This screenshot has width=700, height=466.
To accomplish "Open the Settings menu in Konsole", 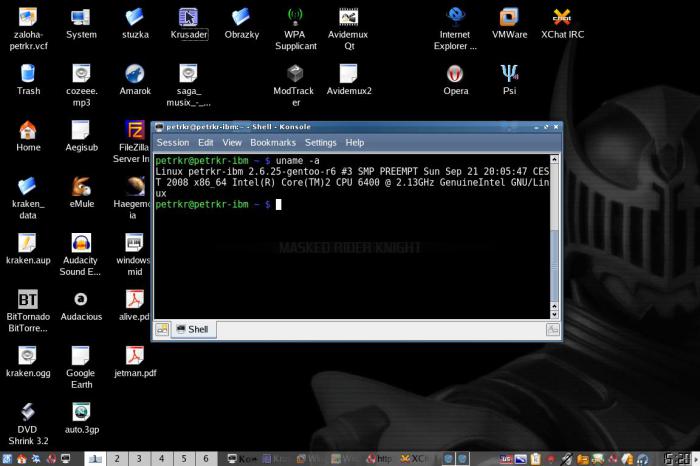I will pos(320,142).
